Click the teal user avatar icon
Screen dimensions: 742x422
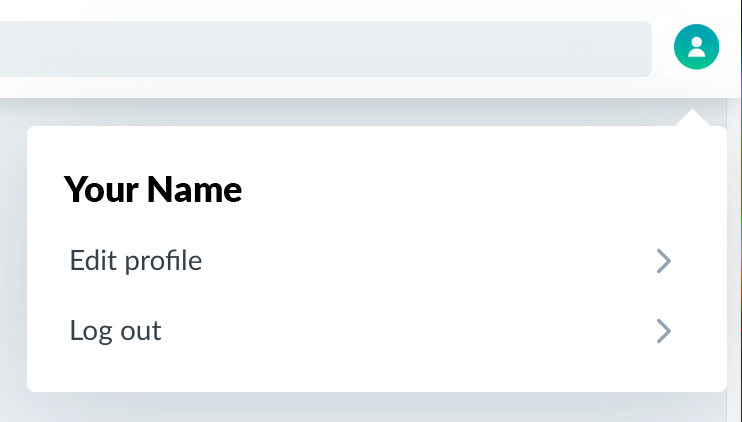(696, 47)
